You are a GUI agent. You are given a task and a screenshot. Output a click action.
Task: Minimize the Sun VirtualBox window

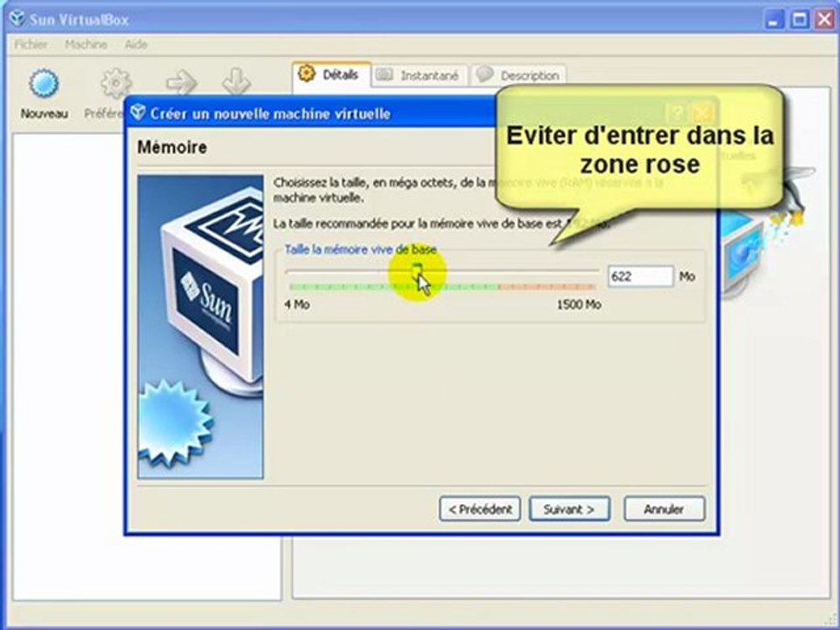(773, 20)
